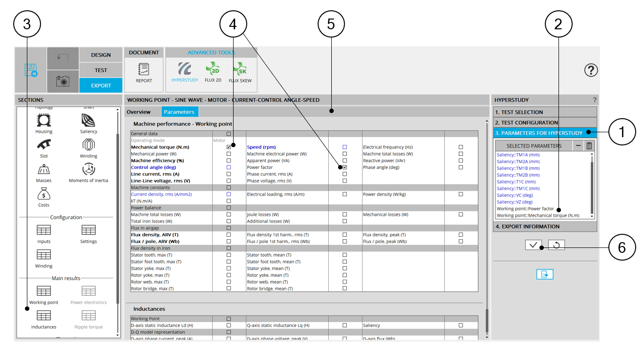This screenshot has height=348, width=644.
Task: Select the Saliency section icon
Action: pyautogui.click(x=88, y=123)
